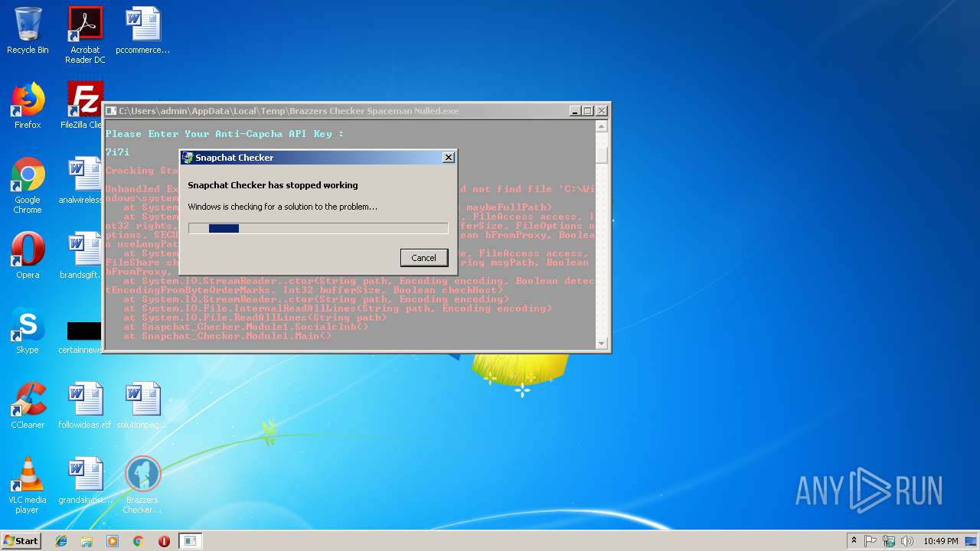Click the solution-check progress bar
Viewport: 980px width, 551px height.
[318, 228]
